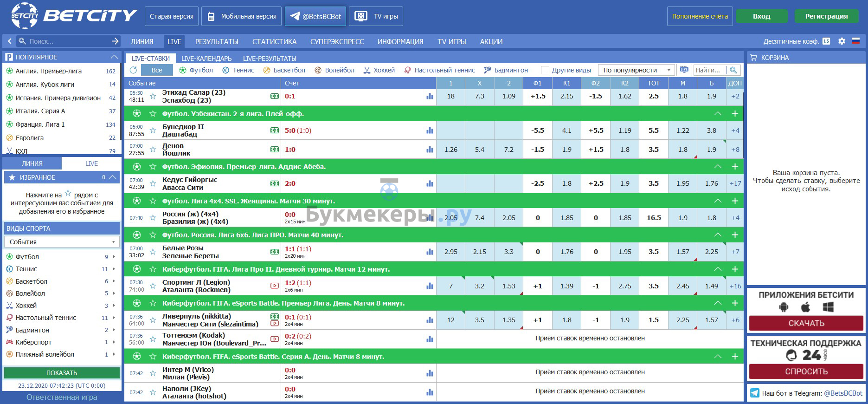
Task: Open statistics chart for Денов vs Йошлик
Action: (x=430, y=150)
